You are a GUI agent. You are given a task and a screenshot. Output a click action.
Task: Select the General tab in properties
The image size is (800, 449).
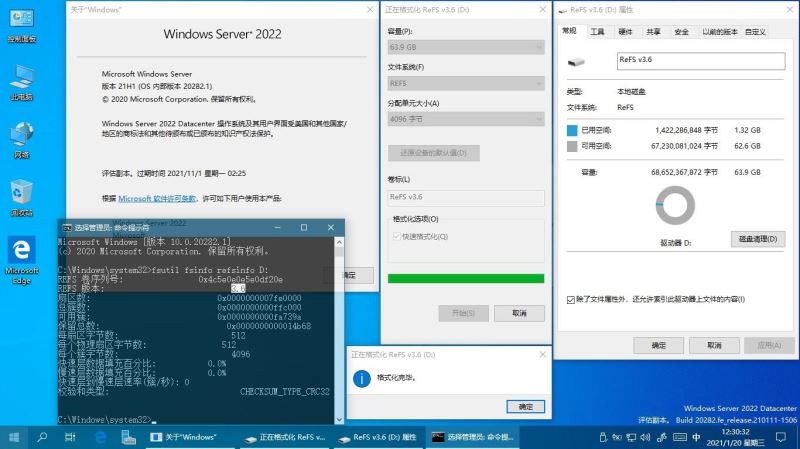569,31
